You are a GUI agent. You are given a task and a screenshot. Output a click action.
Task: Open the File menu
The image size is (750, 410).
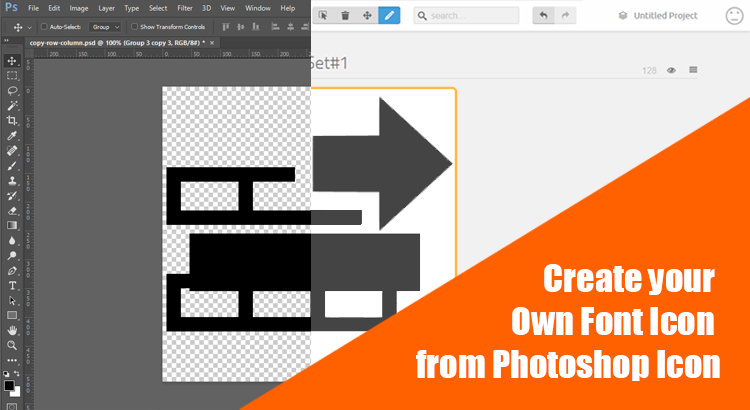click(x=33, y=8)
